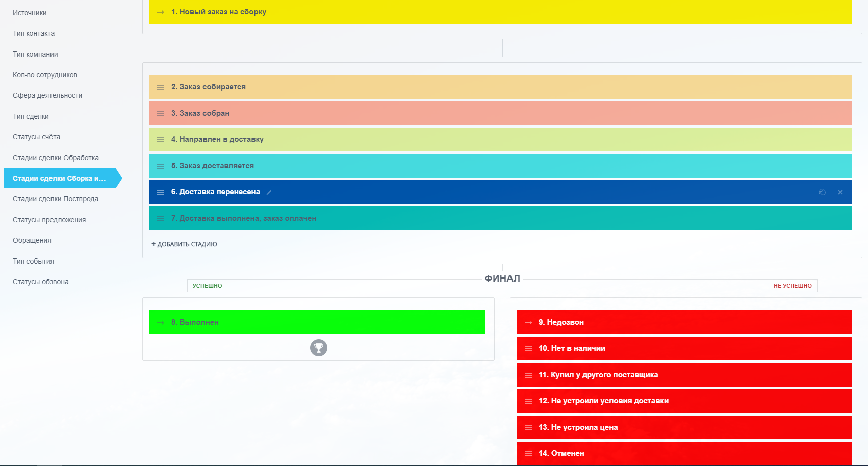Click the drag handle of '14. Отменен'
This screenshot has height=466, width=868.
point(528,454)
